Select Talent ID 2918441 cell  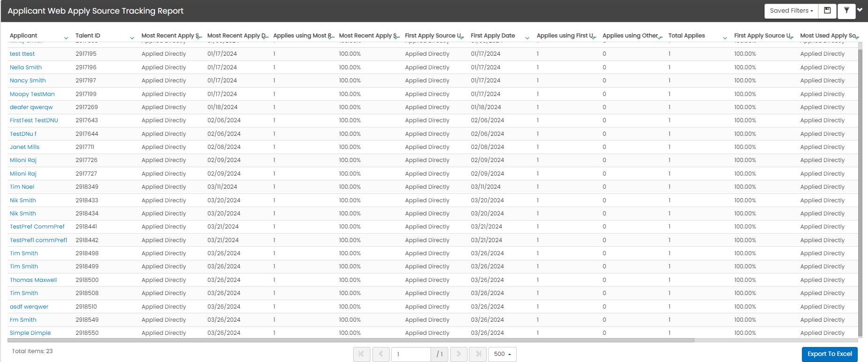(x=86, y=227)
